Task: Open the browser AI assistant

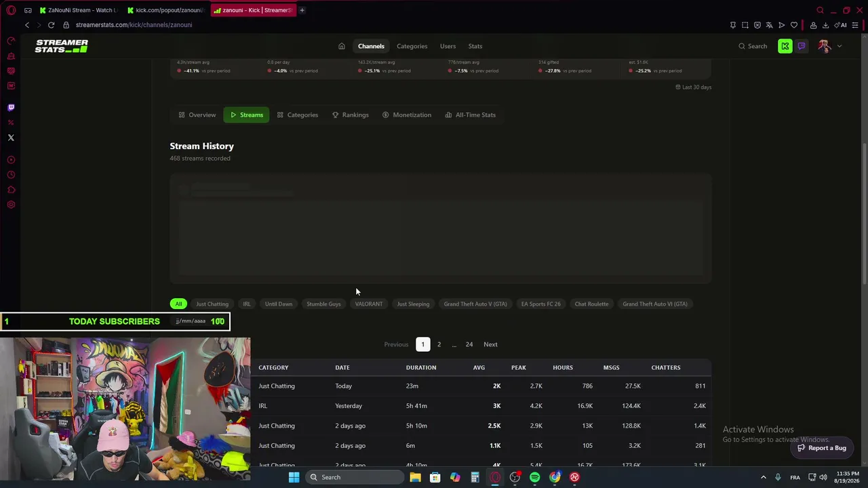Action: tap(840, 25)
